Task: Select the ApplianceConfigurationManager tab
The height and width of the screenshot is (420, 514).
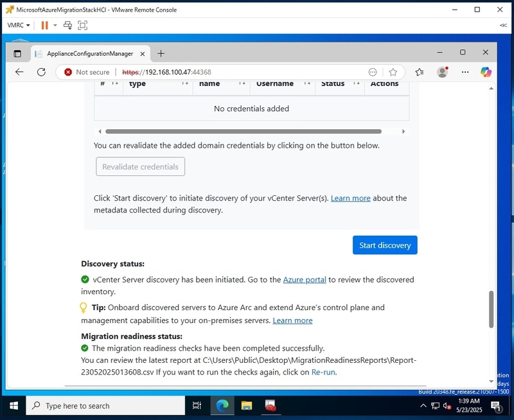Action: tap(90, 53)
